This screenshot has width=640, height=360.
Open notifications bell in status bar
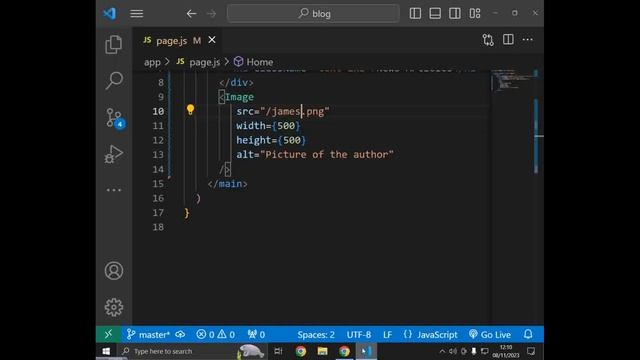pos(528,334)
